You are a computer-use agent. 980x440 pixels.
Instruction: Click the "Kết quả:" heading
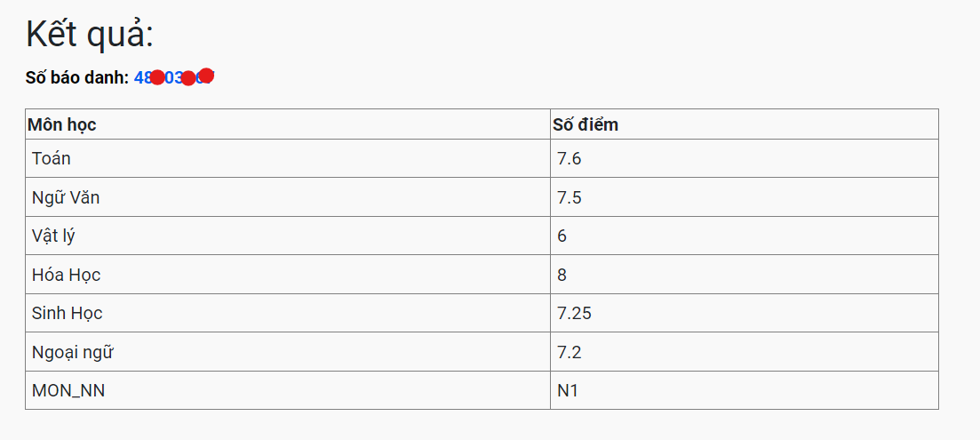[x=90, y=35]
